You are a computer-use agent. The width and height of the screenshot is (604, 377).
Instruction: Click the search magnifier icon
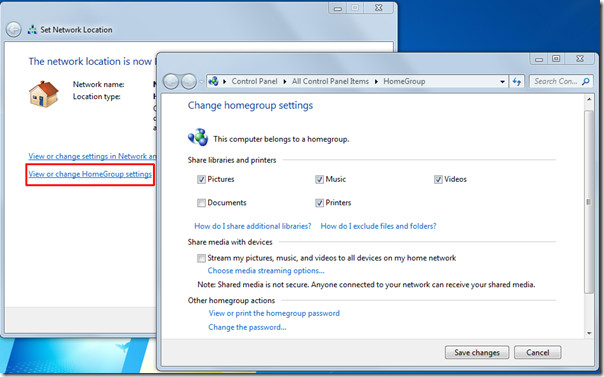[x=586, y=81]
